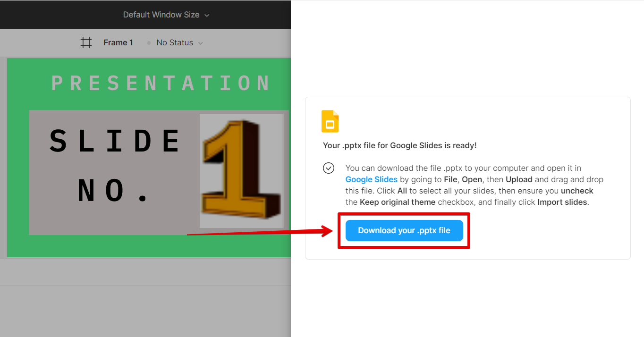Click the grey status dot before No Status

[149, 43]
